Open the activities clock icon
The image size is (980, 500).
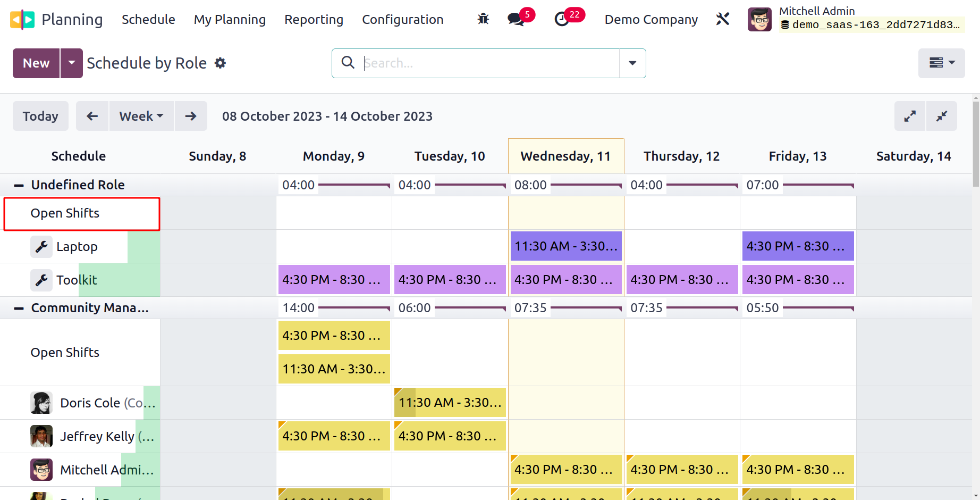[x=562, y=20]
